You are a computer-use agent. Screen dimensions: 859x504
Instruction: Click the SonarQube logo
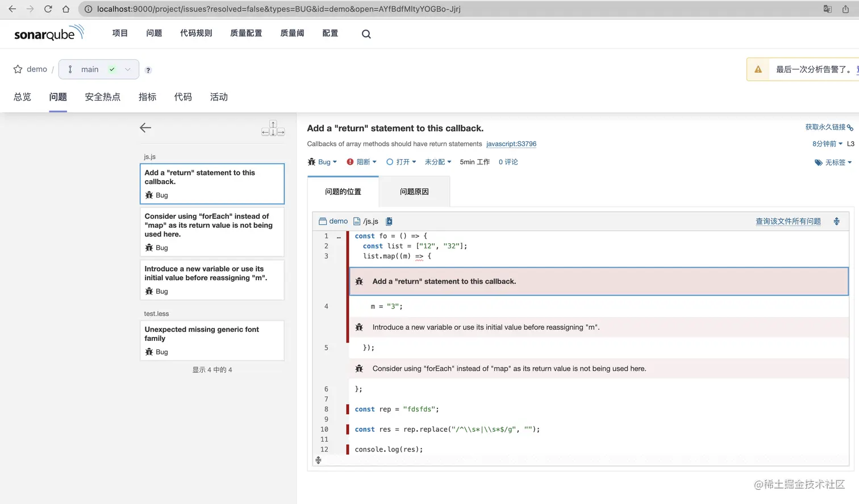(x=49, y=33)
